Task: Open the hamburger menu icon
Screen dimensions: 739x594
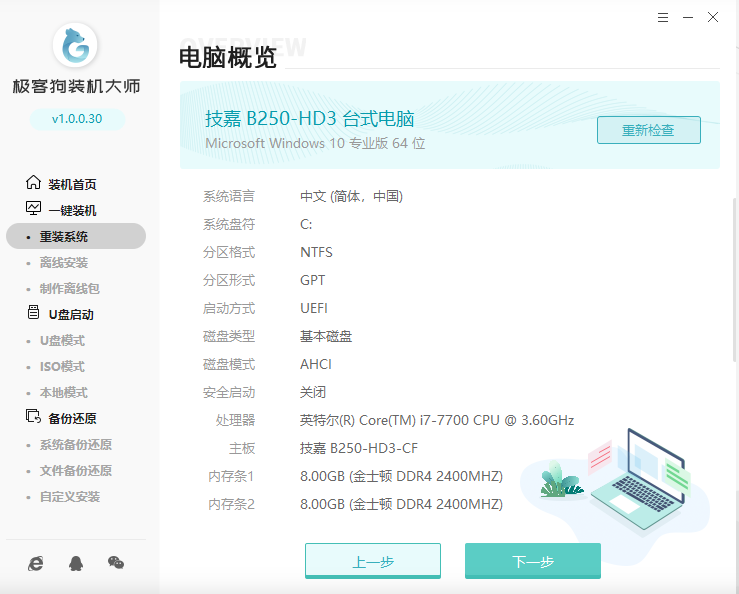Action: click(663, 18)
